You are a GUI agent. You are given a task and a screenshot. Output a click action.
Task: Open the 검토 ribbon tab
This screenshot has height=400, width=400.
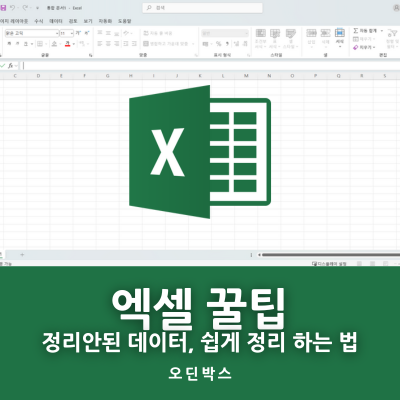73,21
